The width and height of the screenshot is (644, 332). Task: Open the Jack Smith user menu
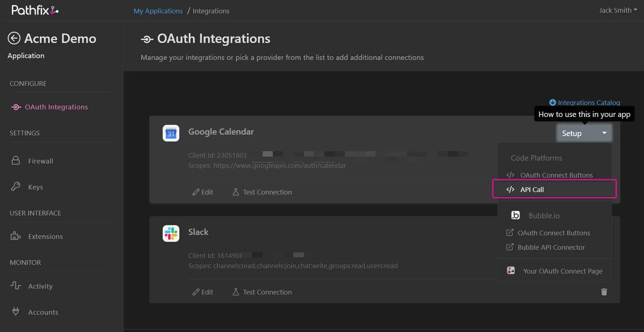click(x=618, y=10)
